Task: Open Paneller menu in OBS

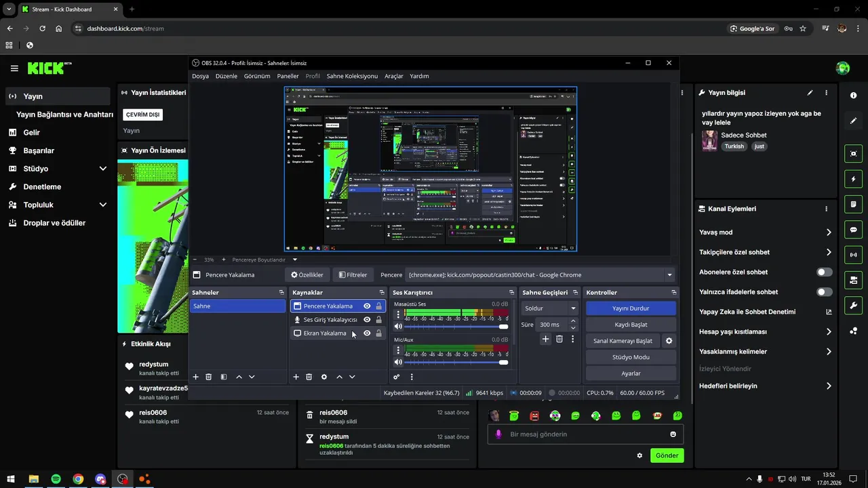Action: 288,76
